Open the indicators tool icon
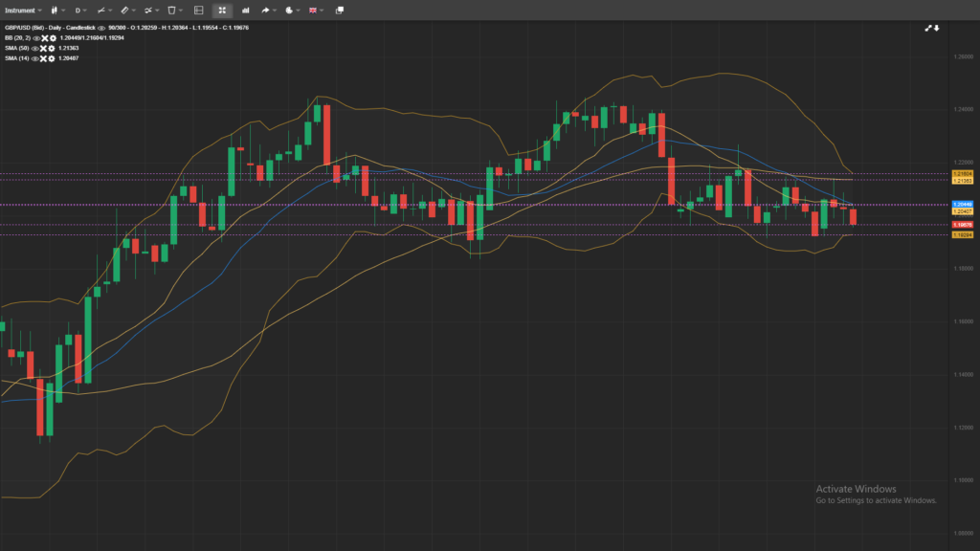This screenshot has width=980, height=551. coord(148,11)
